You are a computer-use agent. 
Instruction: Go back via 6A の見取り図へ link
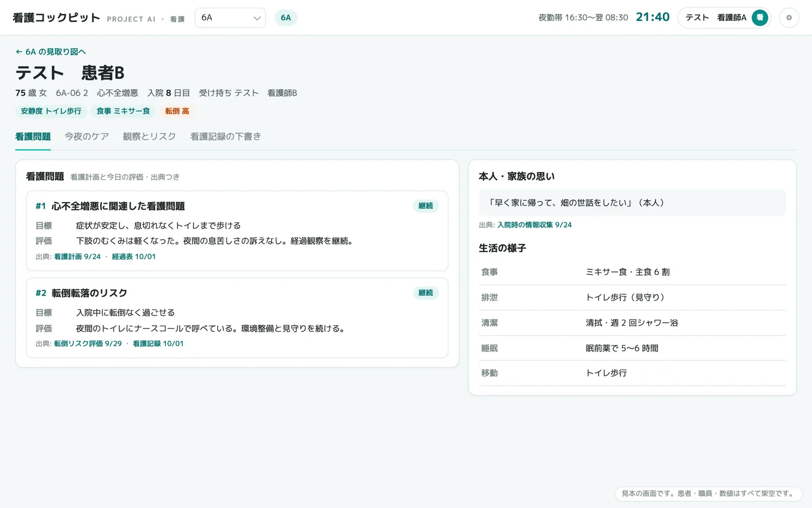tap(51, 52)
